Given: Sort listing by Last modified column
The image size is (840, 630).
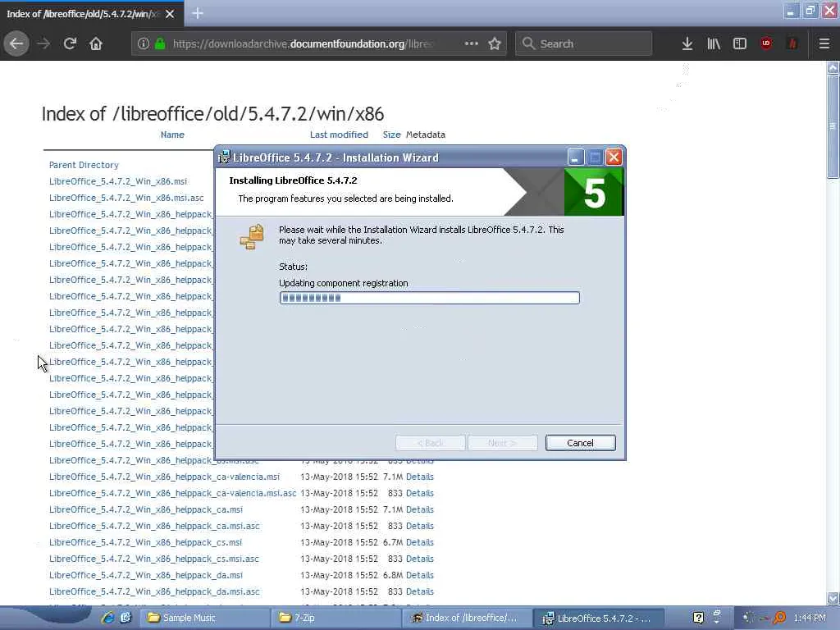Looking at the screenshot, I should 339,135.
